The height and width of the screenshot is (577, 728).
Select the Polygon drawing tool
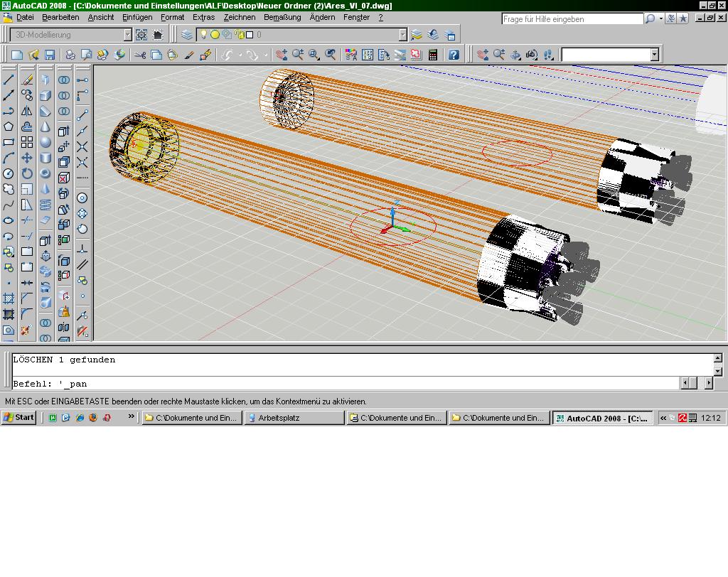(9, 126)
